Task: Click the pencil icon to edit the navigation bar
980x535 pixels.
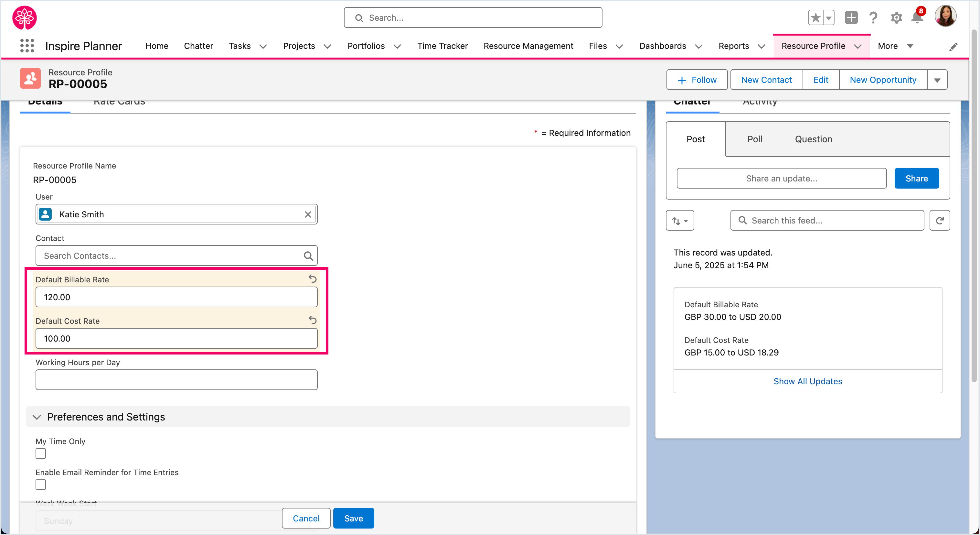Action: point(953,47)
